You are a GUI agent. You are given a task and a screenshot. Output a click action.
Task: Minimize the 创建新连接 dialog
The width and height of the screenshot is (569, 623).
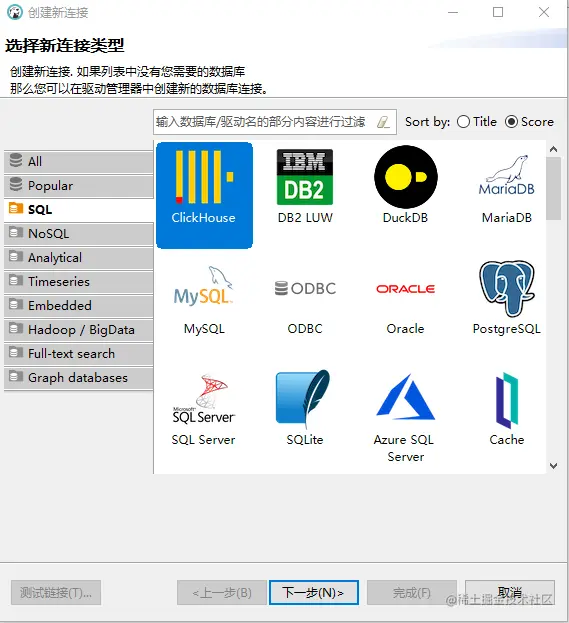[x=453, y=12]
